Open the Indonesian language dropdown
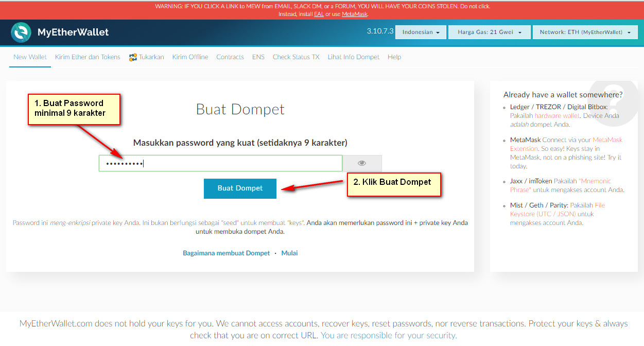Image resolution: width=644 pixels, height=346 pixels. point(421,32)
